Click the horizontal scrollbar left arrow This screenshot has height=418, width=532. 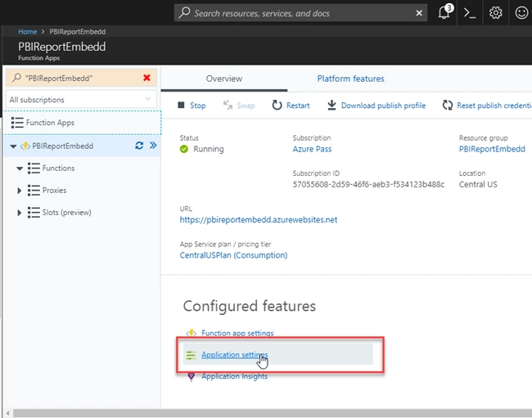click(x=7, y=413)
